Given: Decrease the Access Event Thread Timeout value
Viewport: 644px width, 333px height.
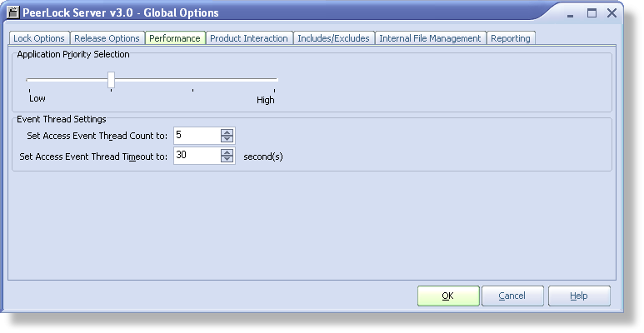Looking at the screenshot, I should [227, 158].
